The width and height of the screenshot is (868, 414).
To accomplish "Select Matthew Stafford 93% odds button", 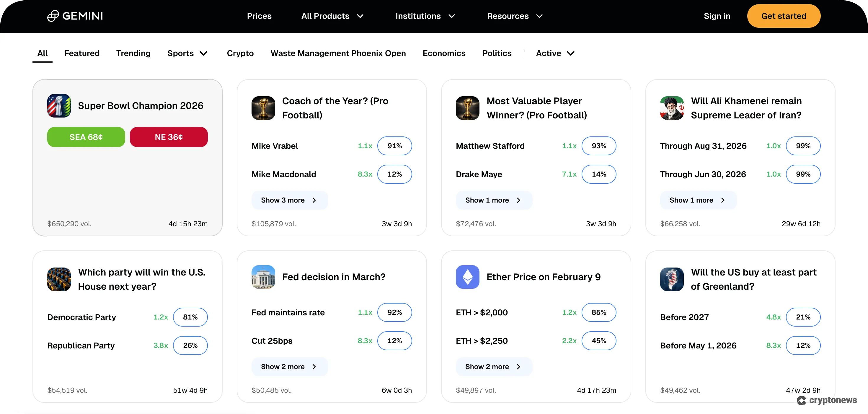I will [x=598, y=146].
